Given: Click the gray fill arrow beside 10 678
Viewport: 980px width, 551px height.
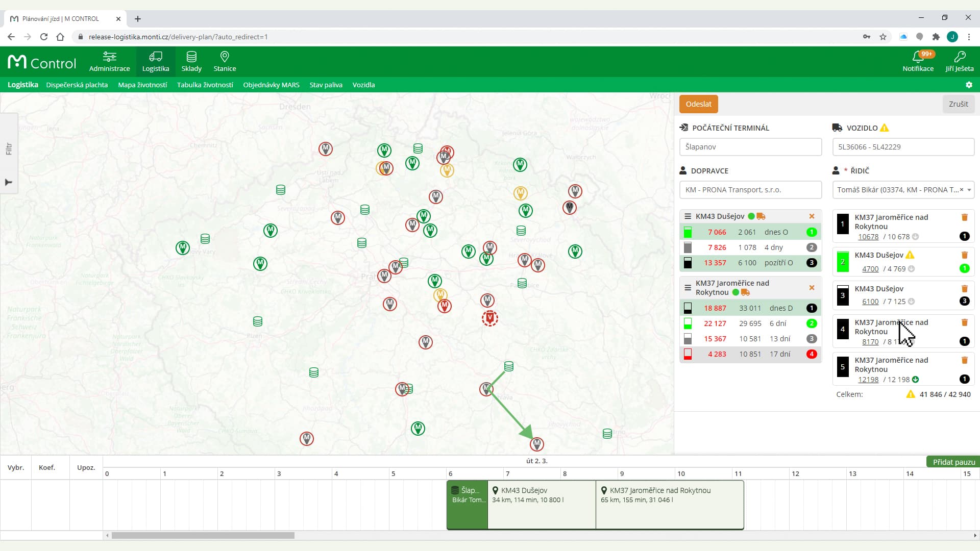Looking at the screenshot, I should click(915, 237).
